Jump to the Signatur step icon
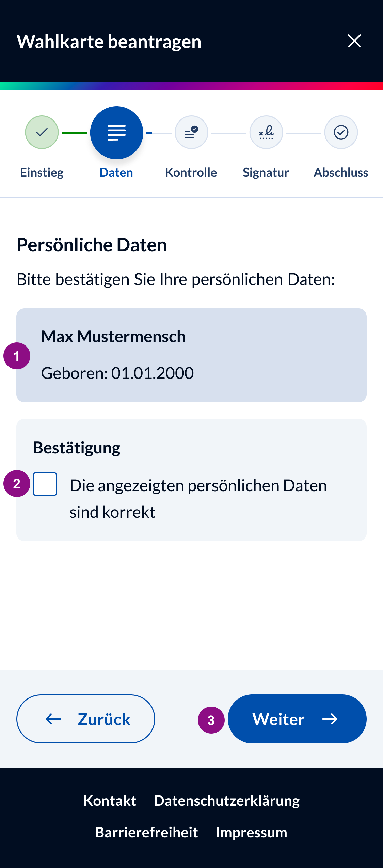The height and width of the screenshot is (868, 383). (266, 132)
